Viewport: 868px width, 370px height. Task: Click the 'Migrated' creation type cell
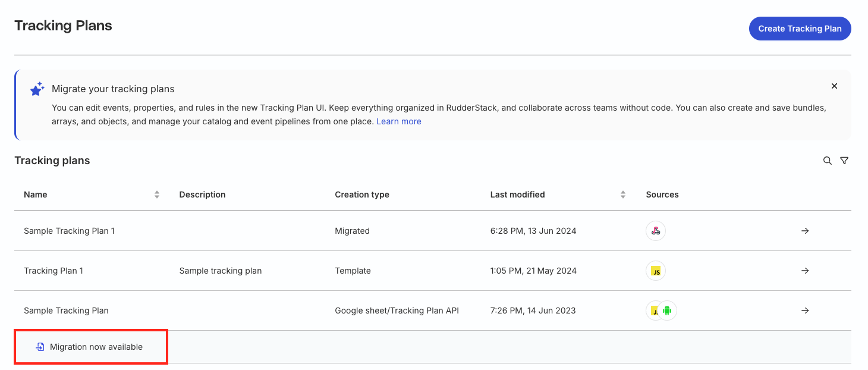click(353, 231)
